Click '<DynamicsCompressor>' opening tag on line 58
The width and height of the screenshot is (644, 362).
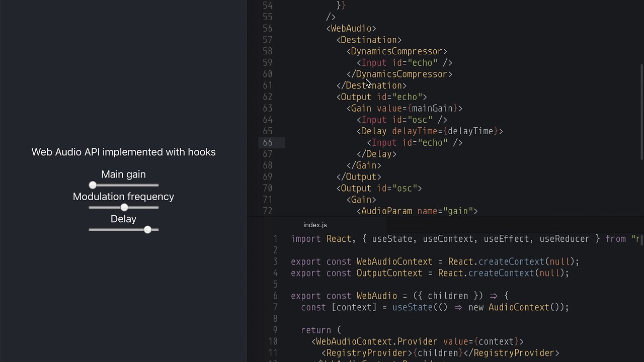397,51
